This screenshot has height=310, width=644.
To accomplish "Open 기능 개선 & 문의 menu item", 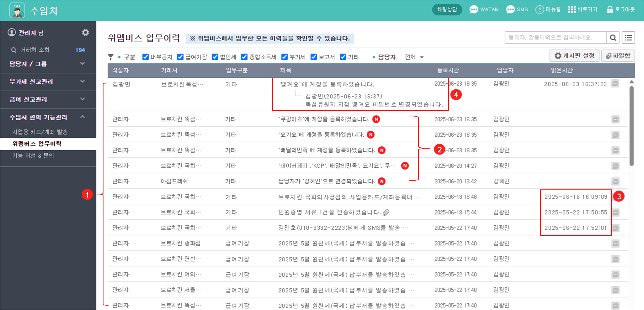I will tap(33, 156).
